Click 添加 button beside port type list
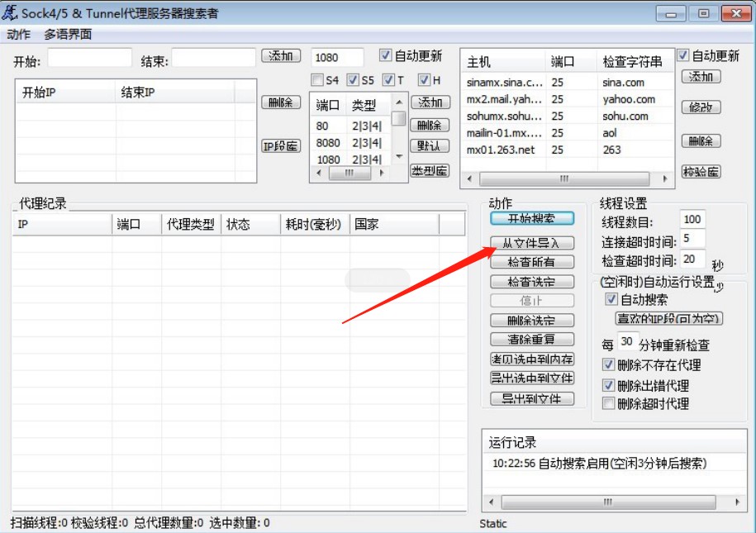 [430, 102]
